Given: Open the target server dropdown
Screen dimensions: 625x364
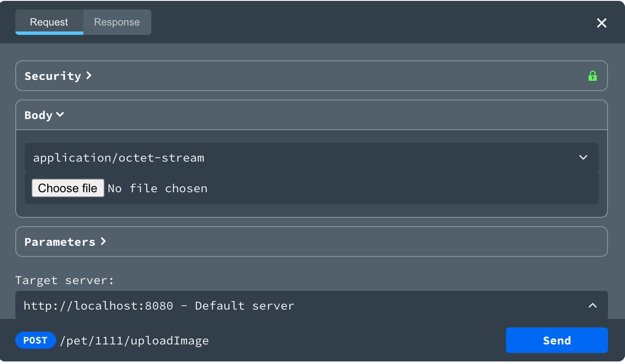Looking at the screenshot, I should pos(312,305).
